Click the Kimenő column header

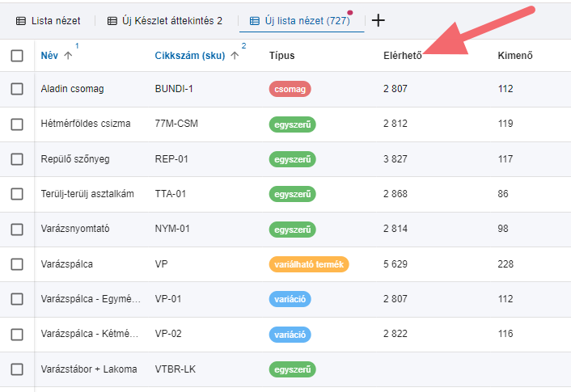point(515,56)
